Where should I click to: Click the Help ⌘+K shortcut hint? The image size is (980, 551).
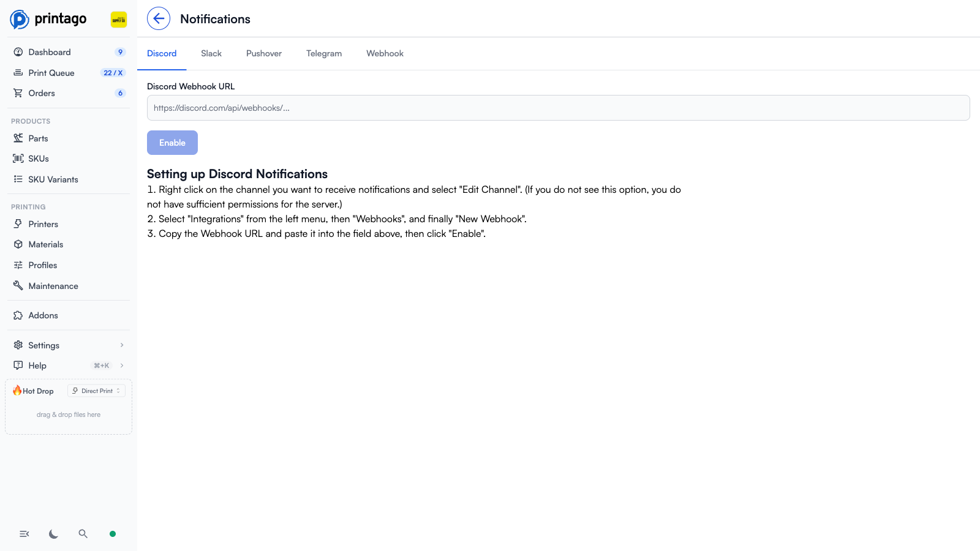coord(102,365)
